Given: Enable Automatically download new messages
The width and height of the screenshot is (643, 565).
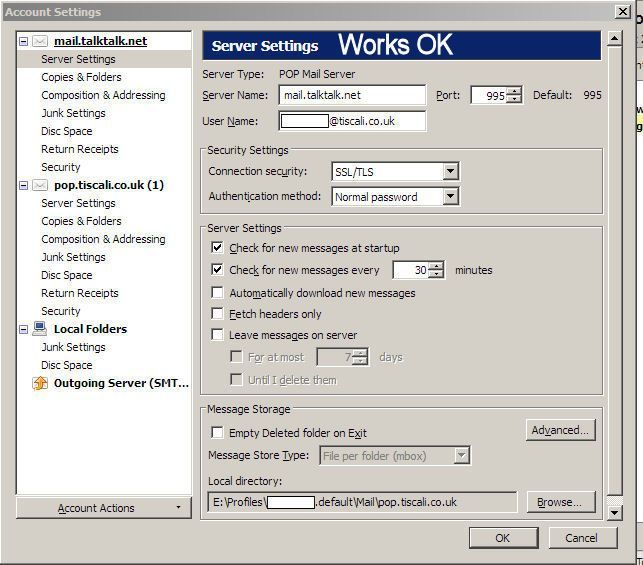Looking at the screenshot, I should [217, 293].
